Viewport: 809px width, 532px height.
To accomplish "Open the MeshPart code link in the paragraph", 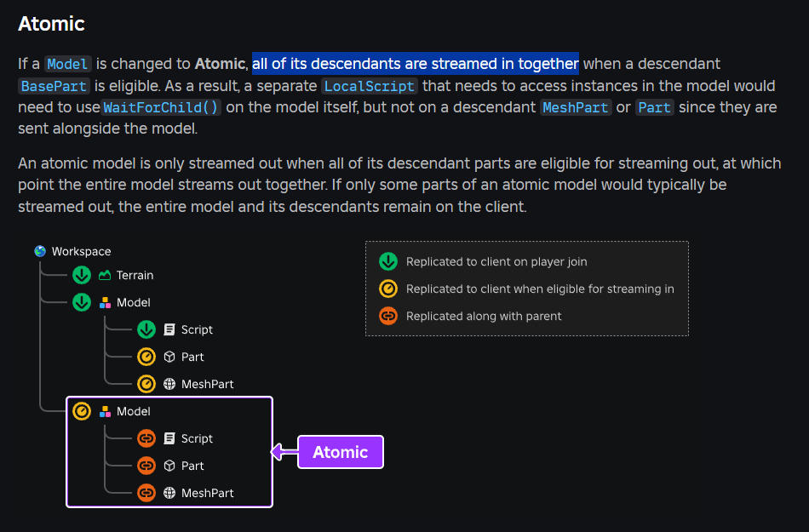I will (576, 107).
